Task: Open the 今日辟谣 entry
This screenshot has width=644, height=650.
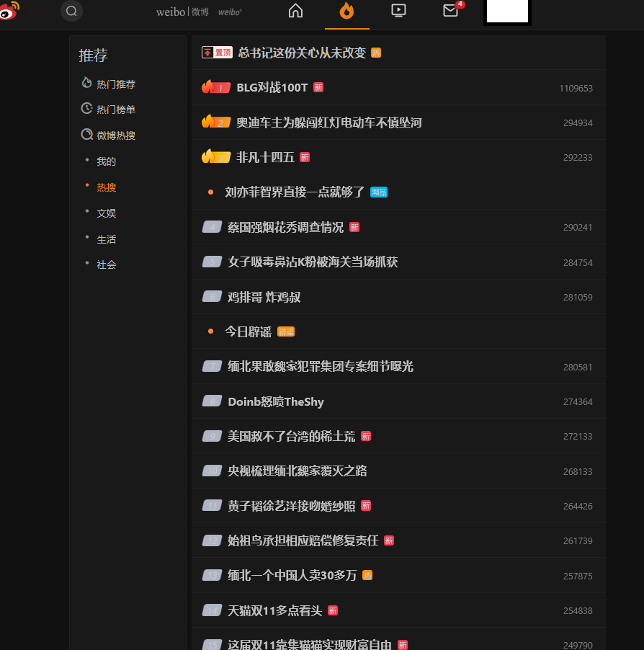Action: point(249,331)
